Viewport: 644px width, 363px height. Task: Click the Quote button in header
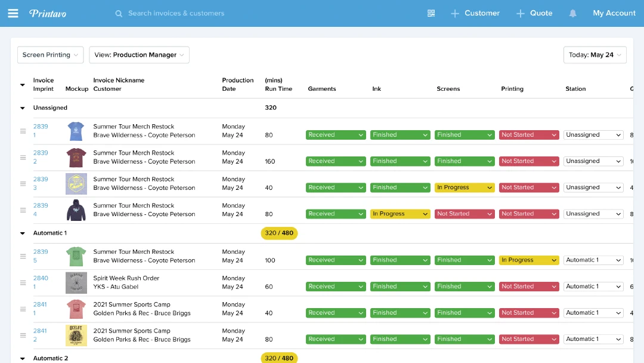coord(541,13)
